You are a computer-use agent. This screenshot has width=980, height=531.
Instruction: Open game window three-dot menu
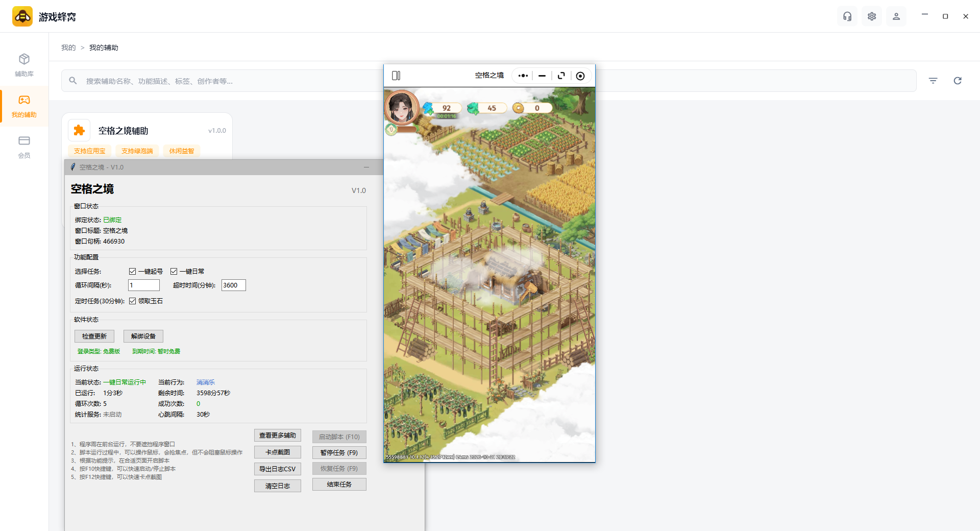(x=523, y=76)
